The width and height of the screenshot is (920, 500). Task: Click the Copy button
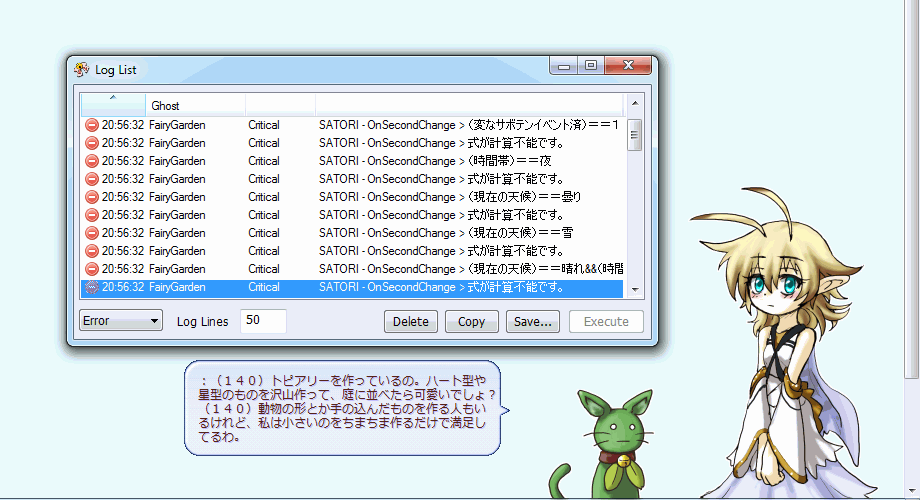(471, 322)
